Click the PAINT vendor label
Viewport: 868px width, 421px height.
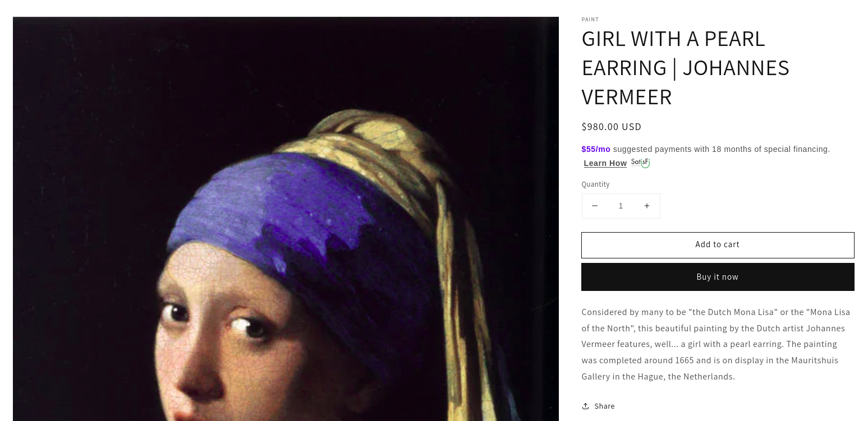pyautogui.click(x=590, y=20)
